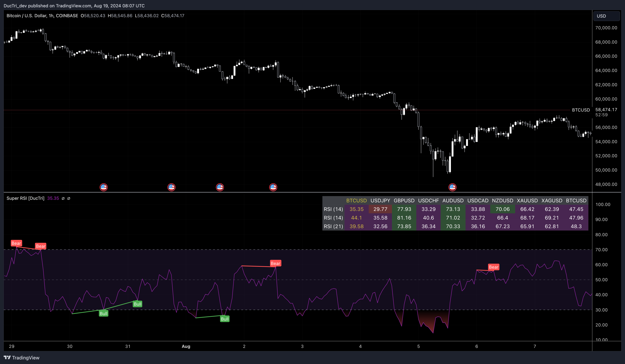625x364 pixels.
Task: Select the USDCHF column header
Action: (x=428, y=200)
